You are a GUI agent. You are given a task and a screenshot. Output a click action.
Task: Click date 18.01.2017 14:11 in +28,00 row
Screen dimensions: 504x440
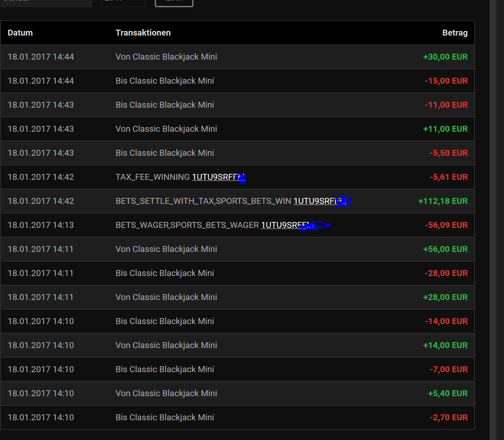[41, 297]
